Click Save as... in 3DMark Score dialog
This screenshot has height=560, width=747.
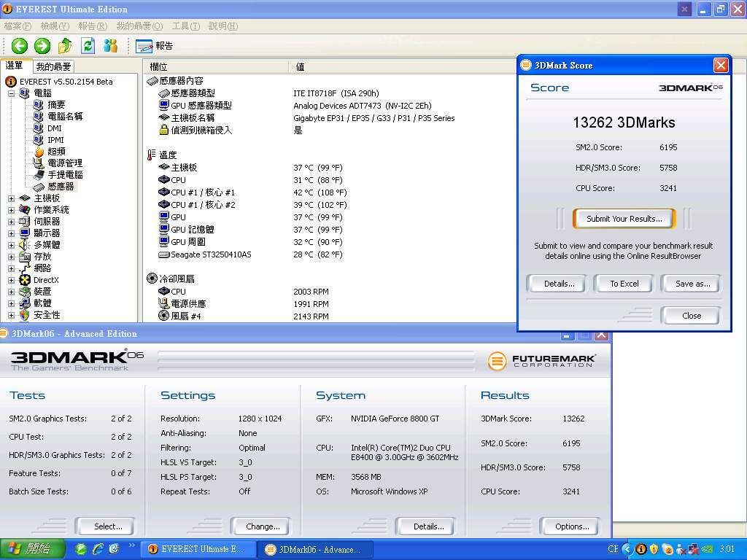(692, 284)
